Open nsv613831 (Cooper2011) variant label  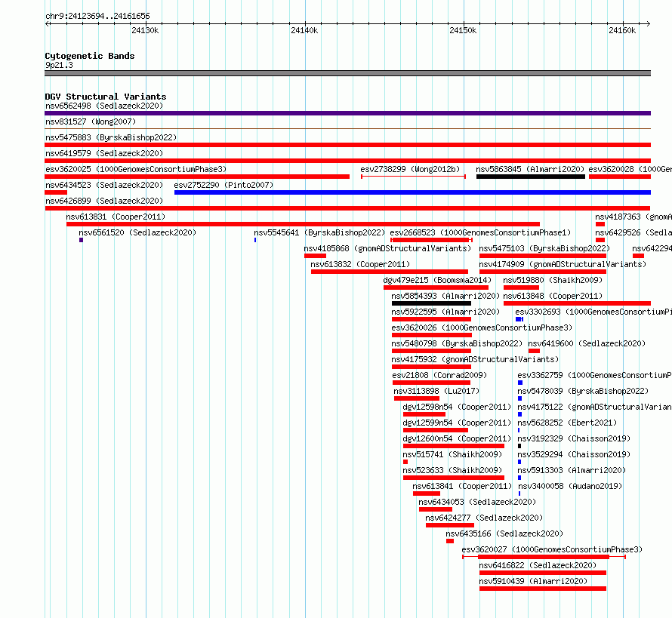click(x=116, y=217)
